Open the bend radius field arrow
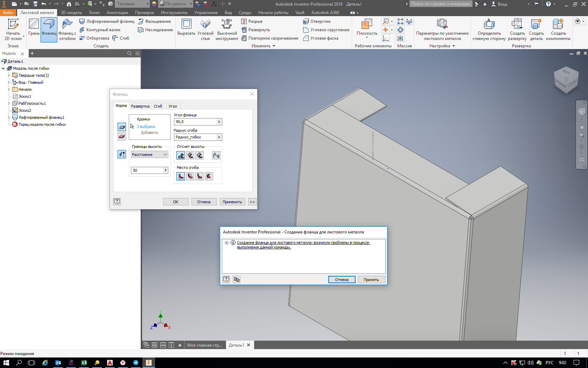This screenshot has width=588, height=368. point(219,137)
